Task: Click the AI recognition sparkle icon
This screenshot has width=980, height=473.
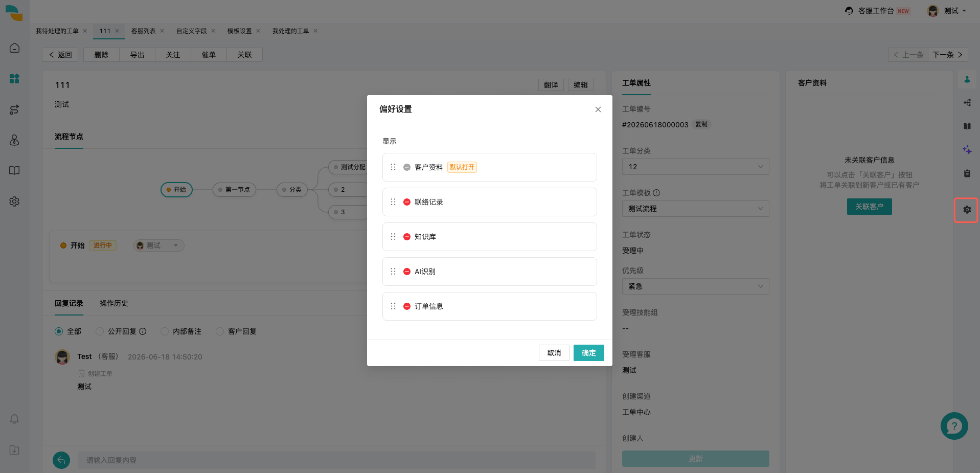Action: click(967, 150)
